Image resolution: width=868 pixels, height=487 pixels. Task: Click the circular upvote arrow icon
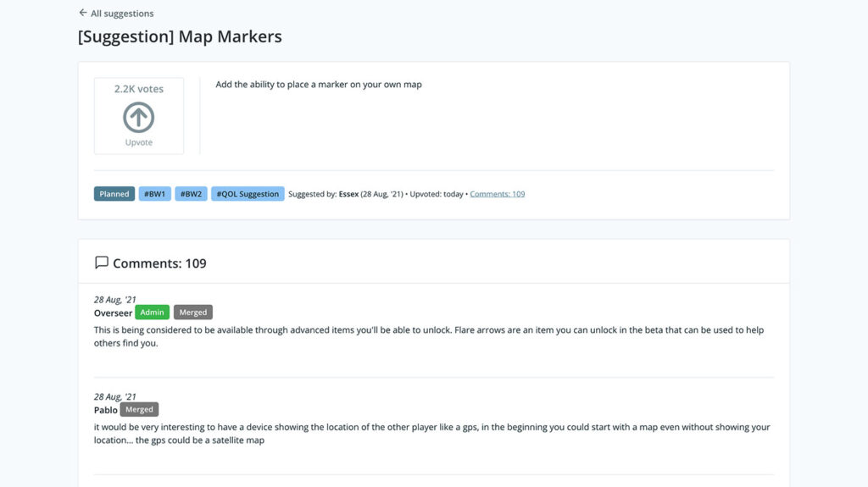coord(139,117)
